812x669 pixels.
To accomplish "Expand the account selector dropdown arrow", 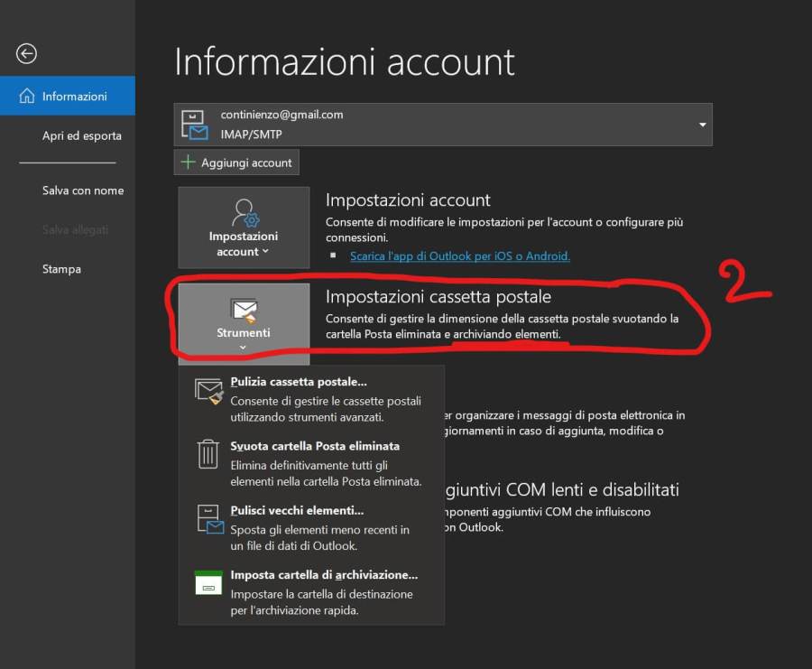I will click(701, 125).
